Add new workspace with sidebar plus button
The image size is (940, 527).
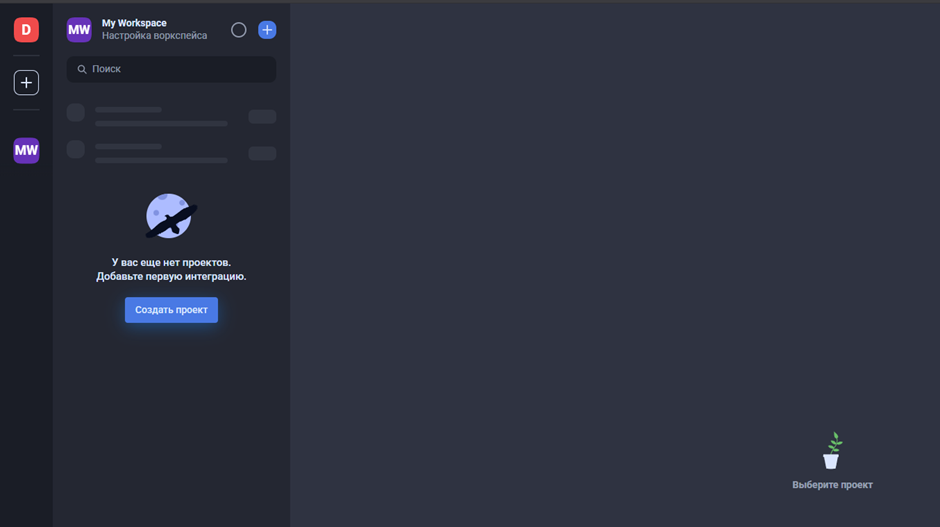click(x=26, y=83)
